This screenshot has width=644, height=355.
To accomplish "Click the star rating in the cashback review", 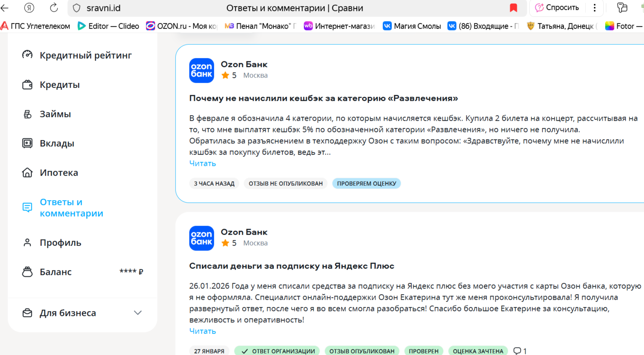I will click(x=229, y=75).
